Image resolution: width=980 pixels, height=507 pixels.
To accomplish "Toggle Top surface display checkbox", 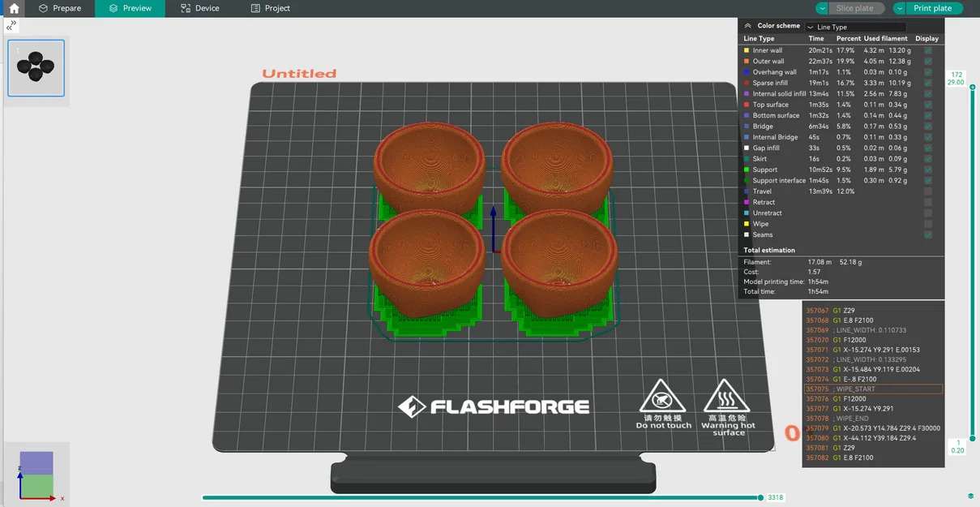I will 928,105.
